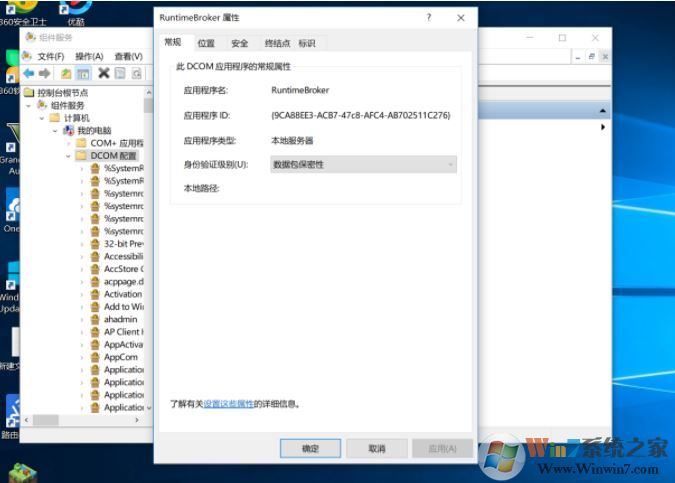675x483 pixels.
Task: Open the 身份验证级别 dropdown
Action: [x=363, y=164]
